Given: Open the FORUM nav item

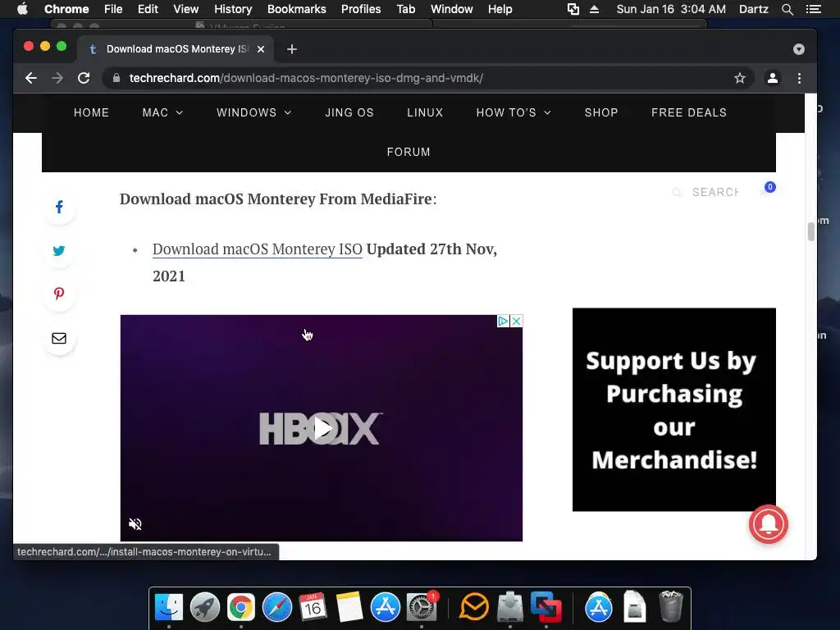Looking at the screenshot, I should 409,152.
